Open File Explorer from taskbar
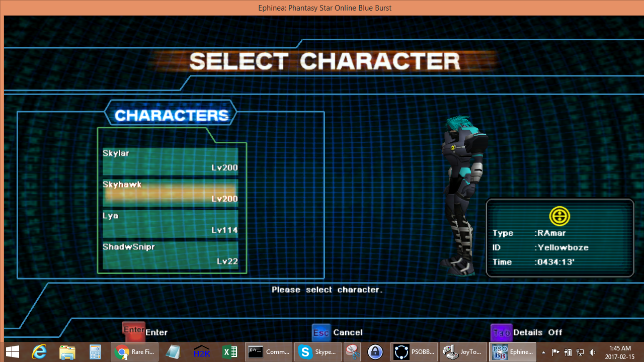 [67, 352]
